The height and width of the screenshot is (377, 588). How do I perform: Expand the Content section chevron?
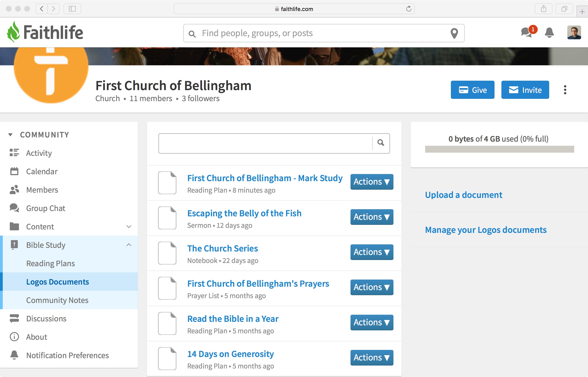click(x=129, y=226)
